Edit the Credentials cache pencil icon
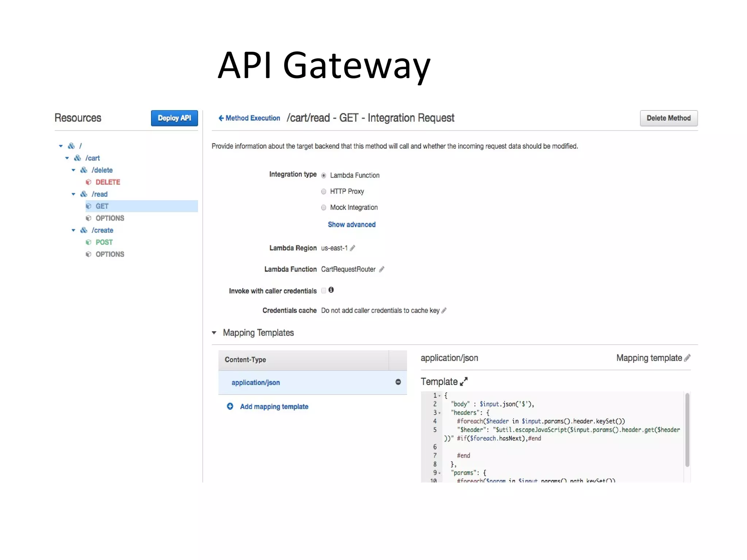 (x=444, y=310)
